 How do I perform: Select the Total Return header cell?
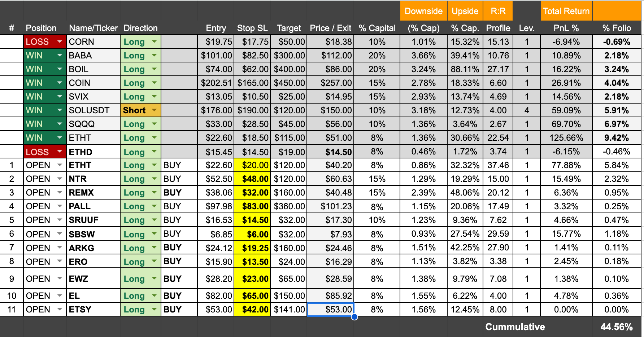pyautogui.click(x=566, y=11)
